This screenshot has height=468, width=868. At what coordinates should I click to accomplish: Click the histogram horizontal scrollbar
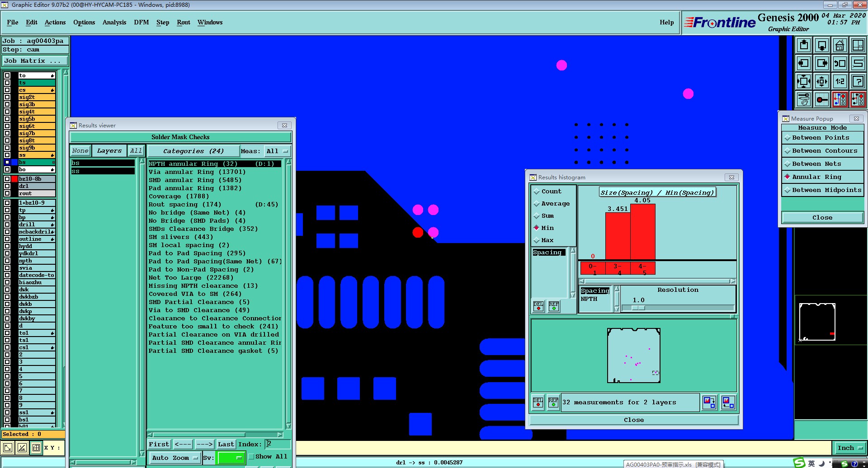(x=657, y=281)
